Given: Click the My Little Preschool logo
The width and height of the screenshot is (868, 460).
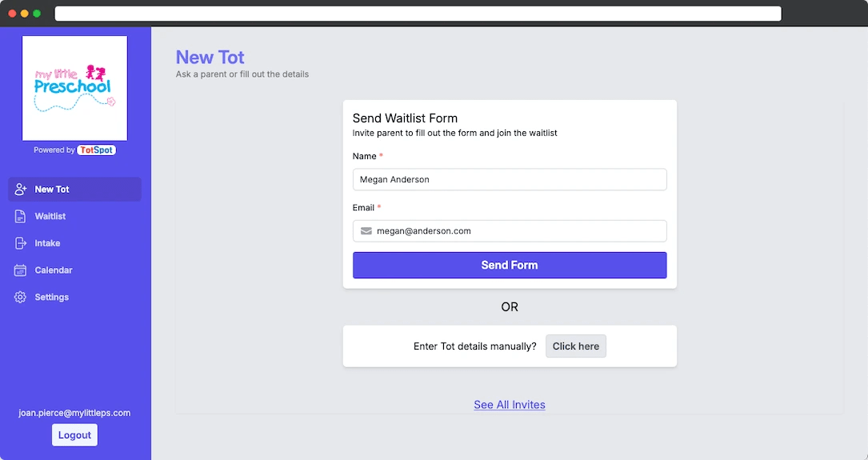Looking at the screenshot, I should (74, 88).
